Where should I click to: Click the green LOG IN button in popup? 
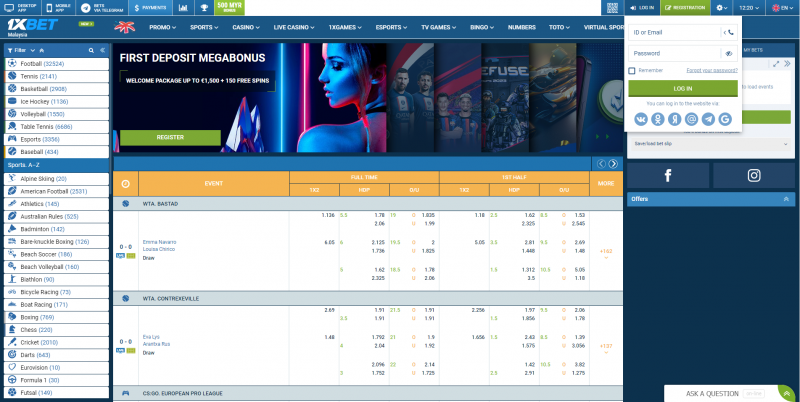(x=683, y=88)
